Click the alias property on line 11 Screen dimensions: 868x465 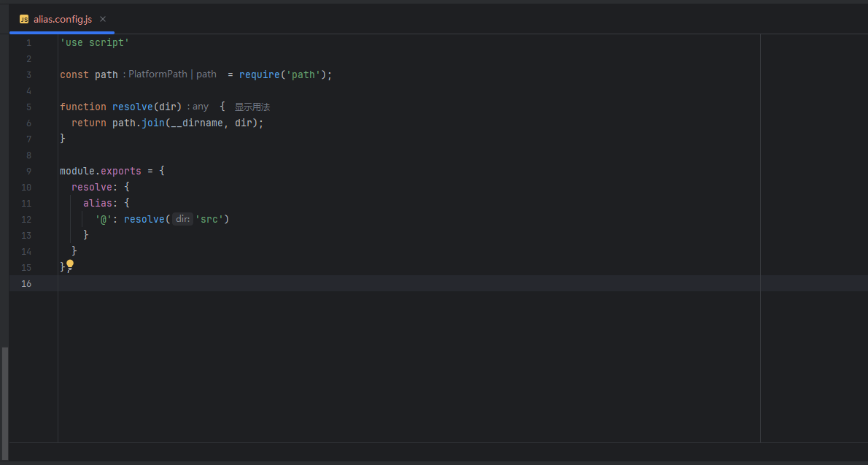point(98,204)
